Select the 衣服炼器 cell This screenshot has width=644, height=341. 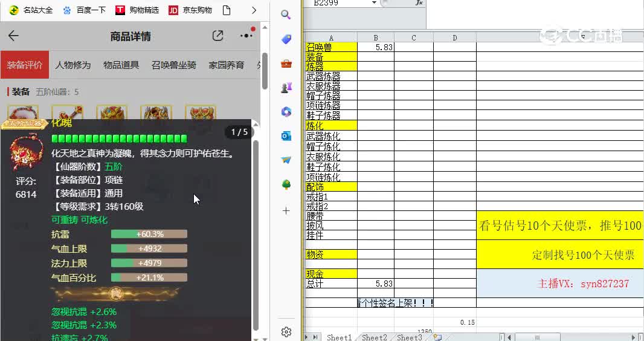pyautogui.click(x=332, y=86)
